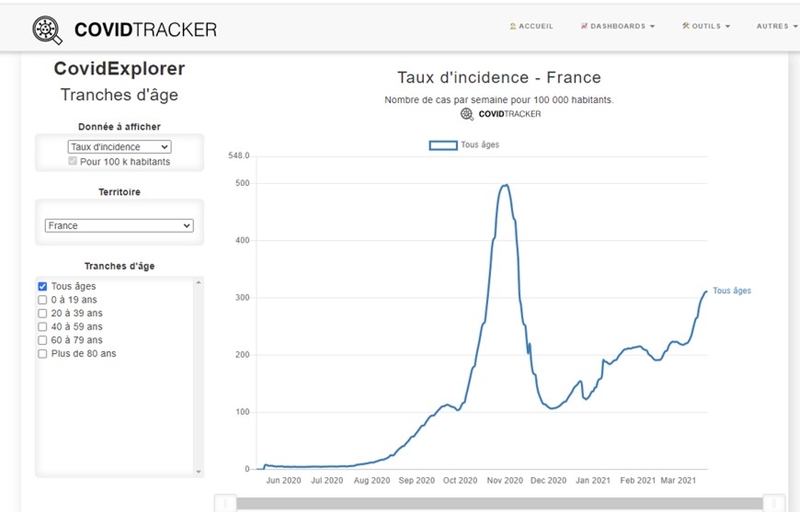Click the small CovidTracker logo under chart subtitle

500,114
